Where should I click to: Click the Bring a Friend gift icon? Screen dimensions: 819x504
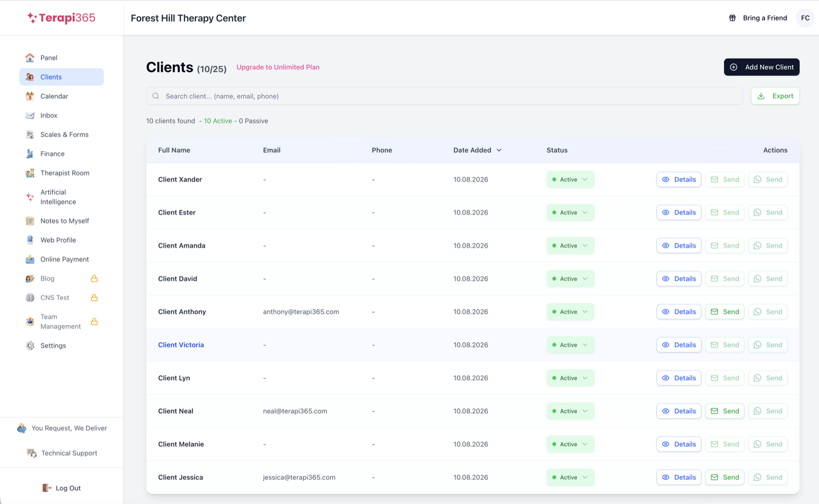point(732,18)
